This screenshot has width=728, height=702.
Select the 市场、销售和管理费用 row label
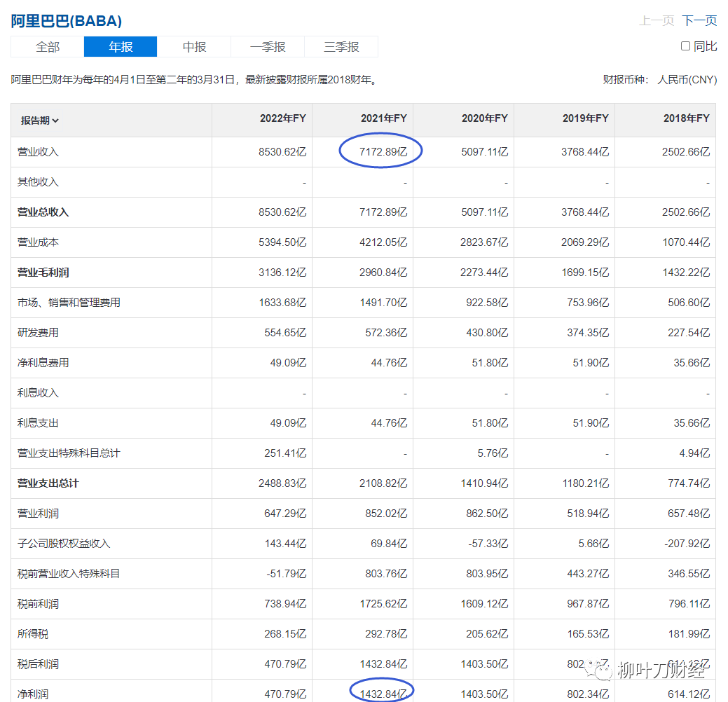[69, 303]
